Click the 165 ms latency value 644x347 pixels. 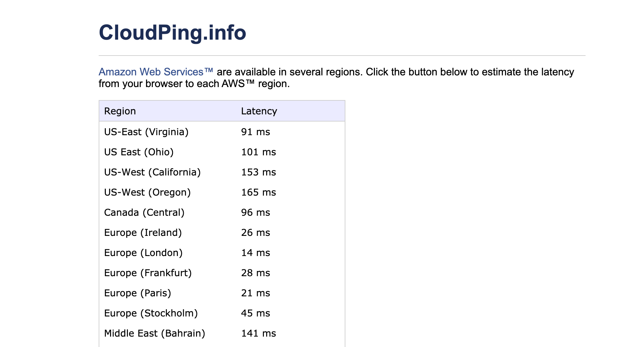258,192
